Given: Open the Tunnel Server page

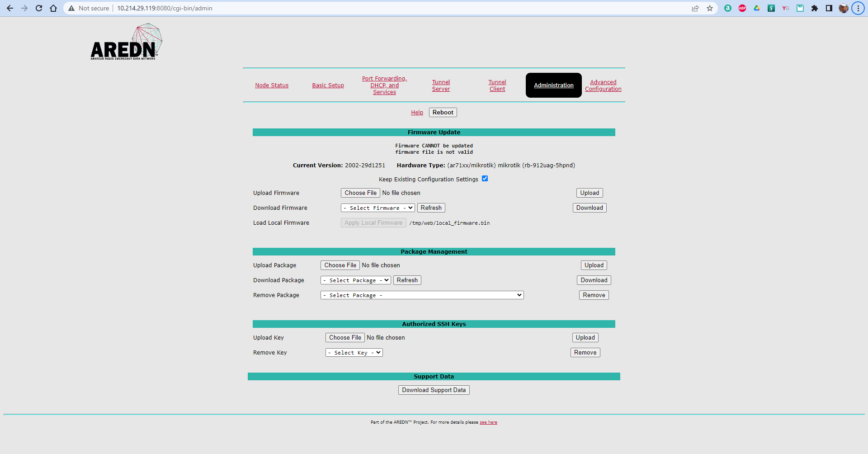Looking at the screenshot, I should coord(440,85).
